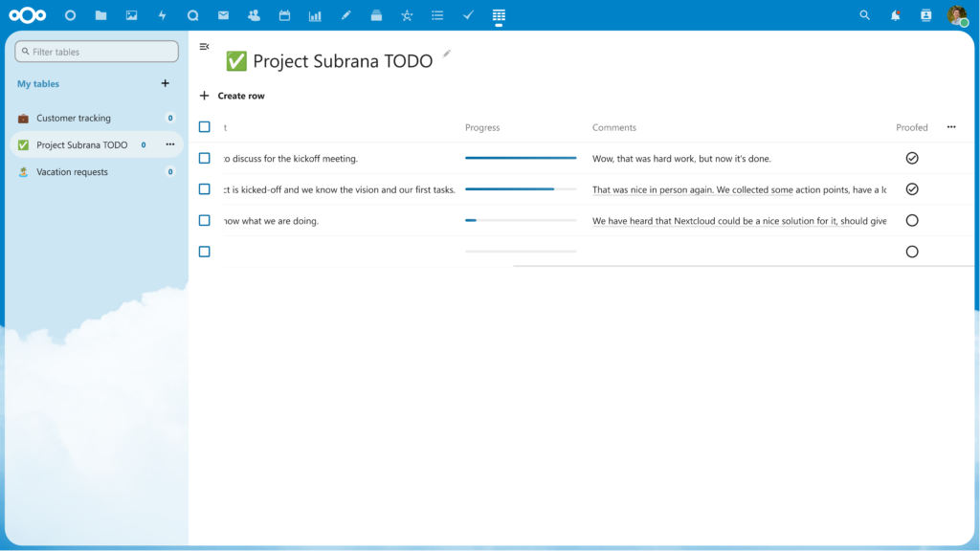Check the select-all checkbox in the table header
This screenshot has height=551, width=980.
click(204, 125)
